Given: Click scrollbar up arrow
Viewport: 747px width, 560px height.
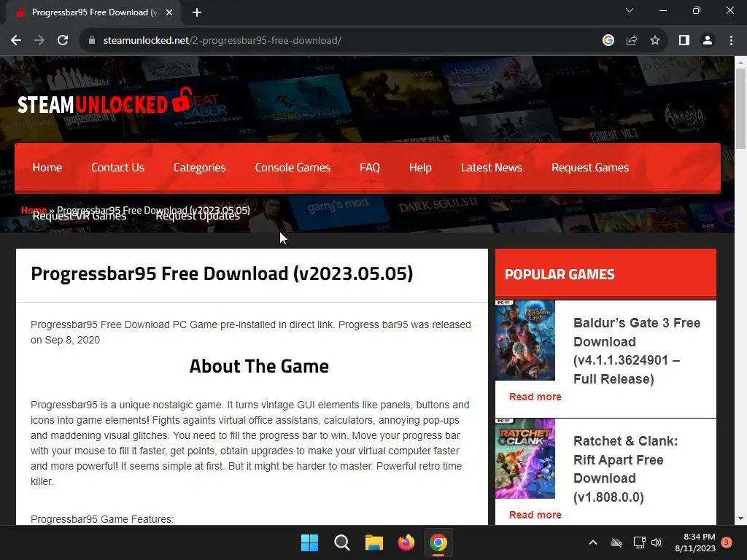Looking at the screenshot, I should (740, 62).
